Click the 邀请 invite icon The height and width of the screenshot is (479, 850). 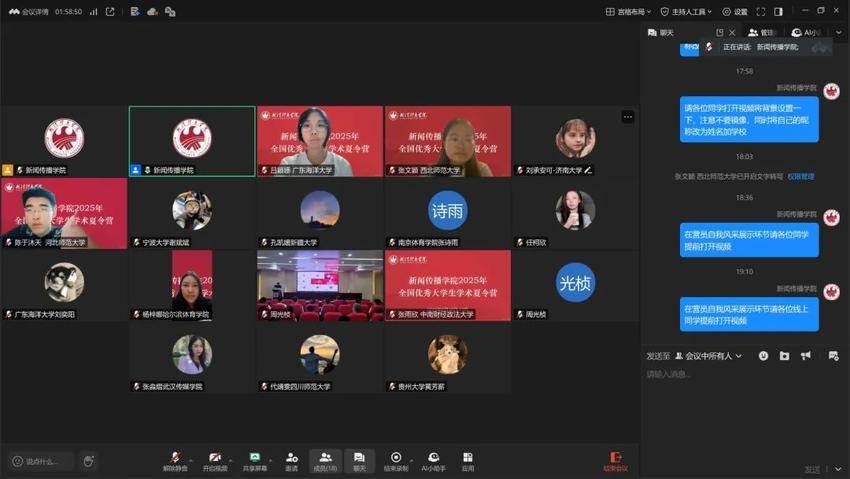click(x=292, y=461)
